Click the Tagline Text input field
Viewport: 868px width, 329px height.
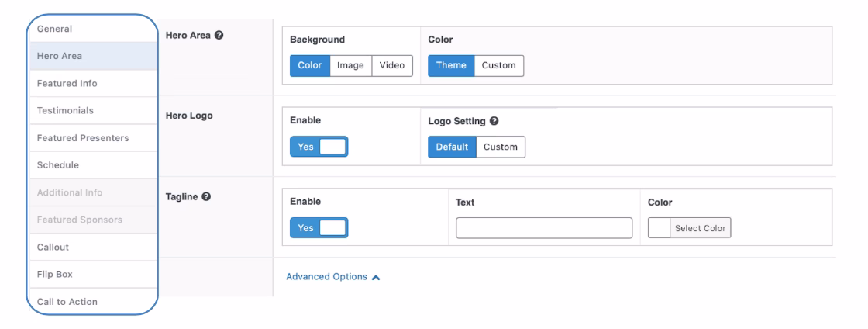(544, 228)
